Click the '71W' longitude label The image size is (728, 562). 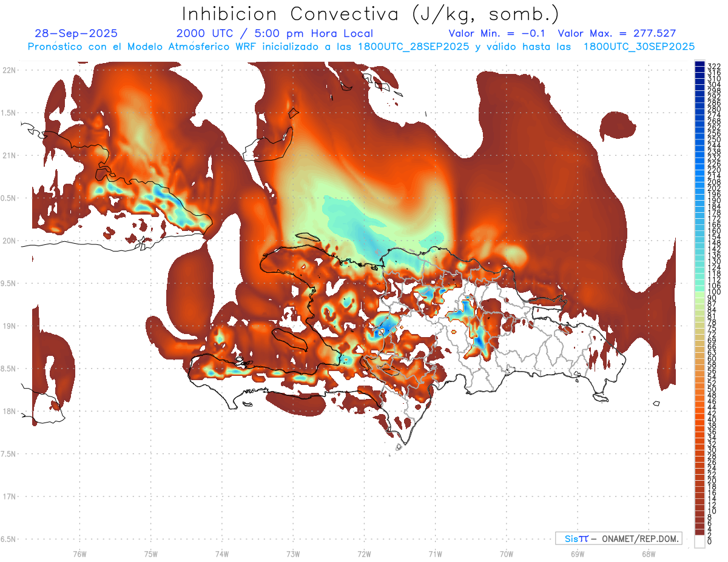(435, 554)
